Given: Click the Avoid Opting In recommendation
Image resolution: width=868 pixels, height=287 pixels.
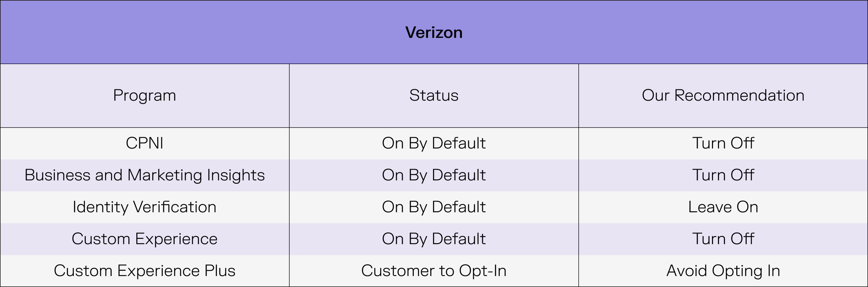Looking at the screenshot, I should click(x=723, y=271).
